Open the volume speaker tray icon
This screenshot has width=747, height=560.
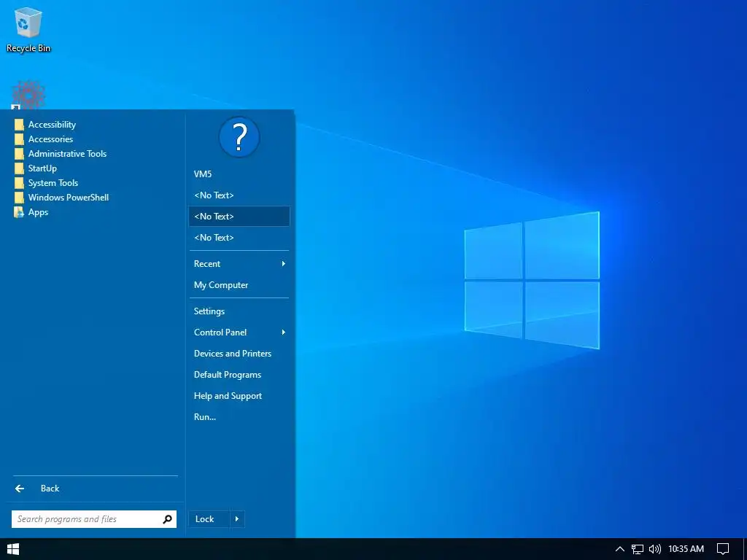click(655, 549)
